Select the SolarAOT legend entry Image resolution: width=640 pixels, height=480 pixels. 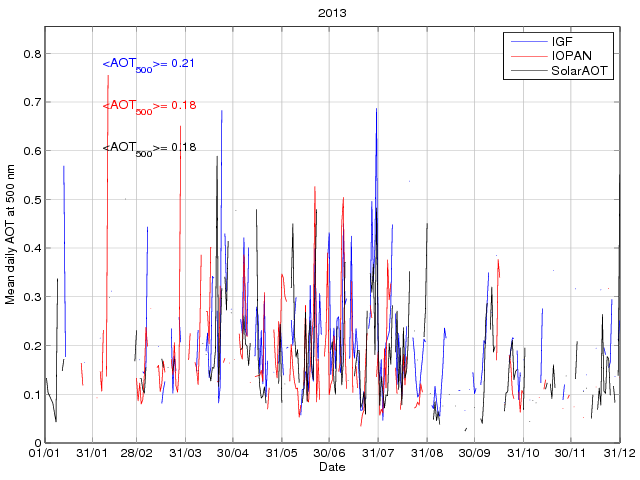click(x=581, y=71)
